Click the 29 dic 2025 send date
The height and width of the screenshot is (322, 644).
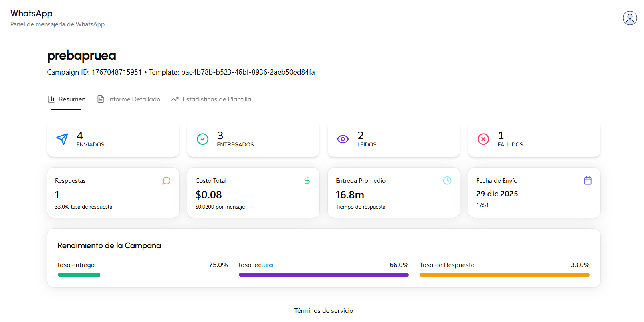497,194
